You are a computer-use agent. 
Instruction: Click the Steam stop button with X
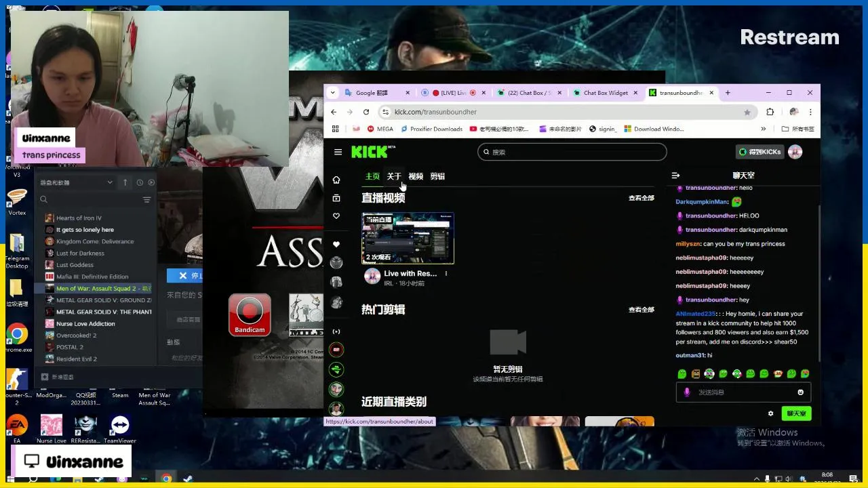185,275
